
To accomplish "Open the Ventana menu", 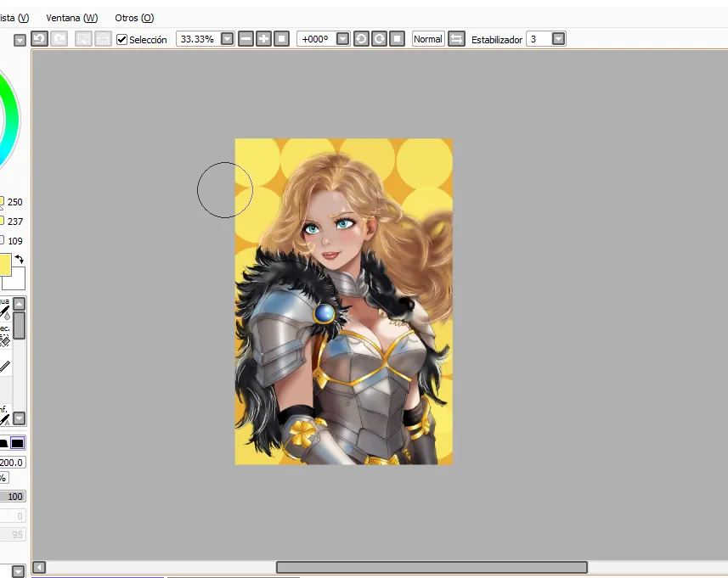I will (72, 18).
